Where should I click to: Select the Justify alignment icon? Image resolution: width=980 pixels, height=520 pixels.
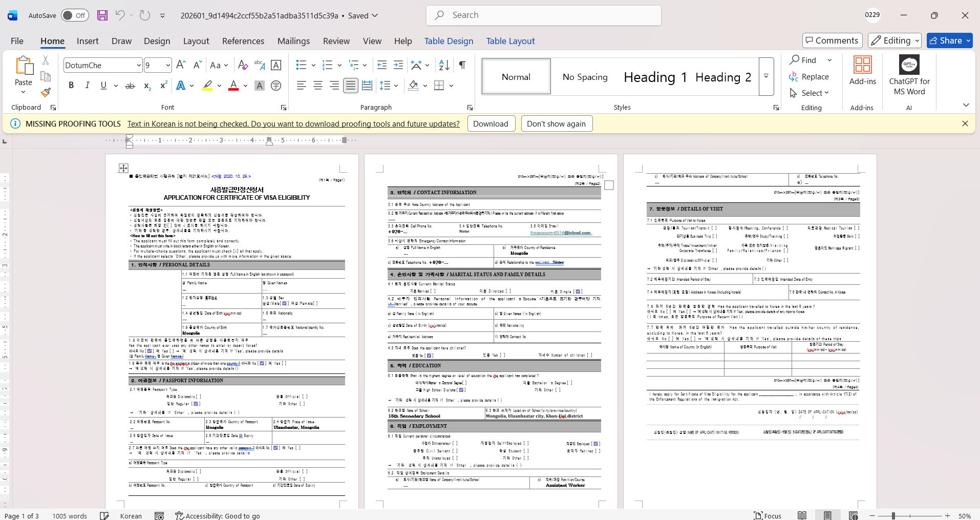click(x=351, y=86)
